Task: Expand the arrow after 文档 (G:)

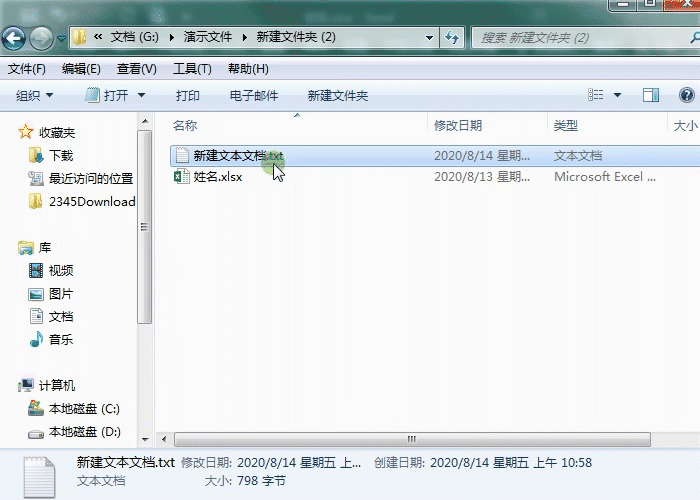Action: (171, 38)
